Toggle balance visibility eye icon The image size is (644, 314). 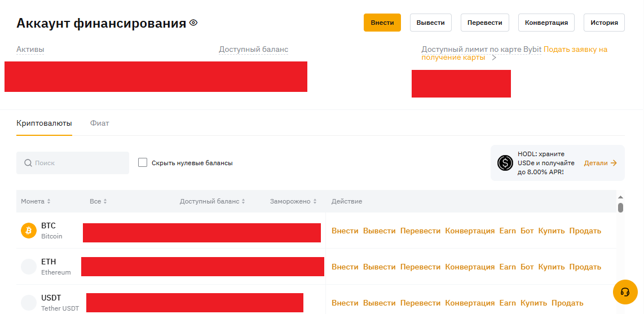point(193,23)
